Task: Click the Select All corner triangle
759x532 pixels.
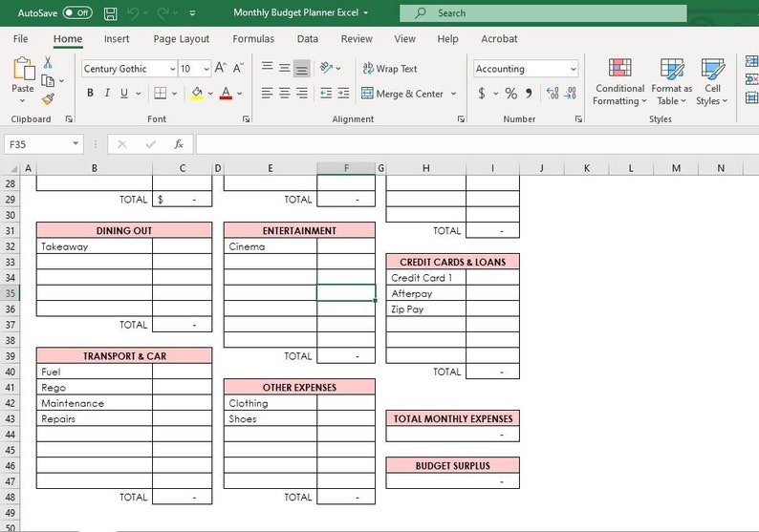Action: 13,168
